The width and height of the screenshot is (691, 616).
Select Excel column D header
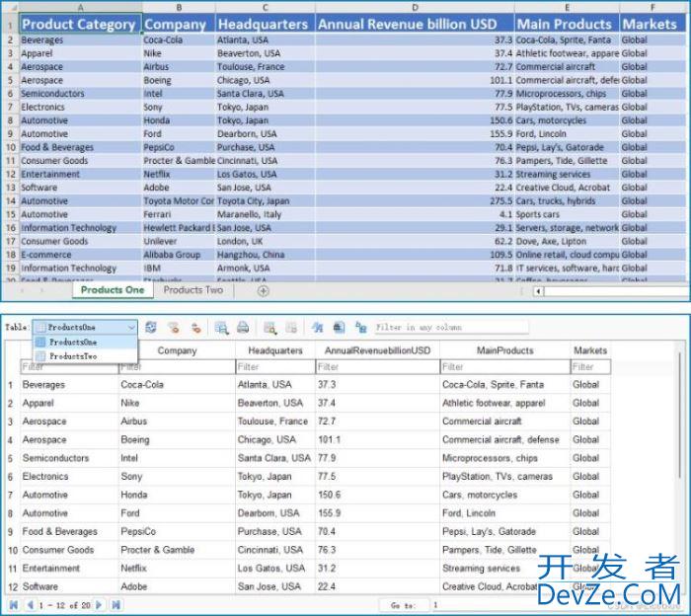tap(415, 7)
